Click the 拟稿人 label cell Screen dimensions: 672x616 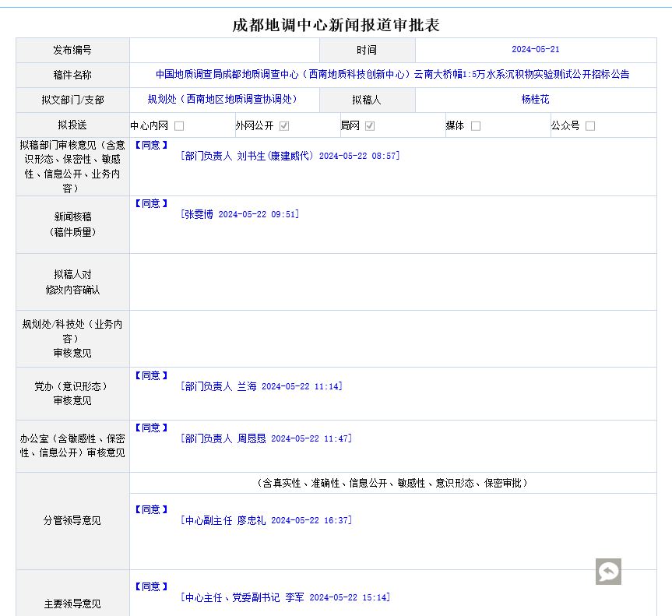pyautogui.click(x=368, y=100)
